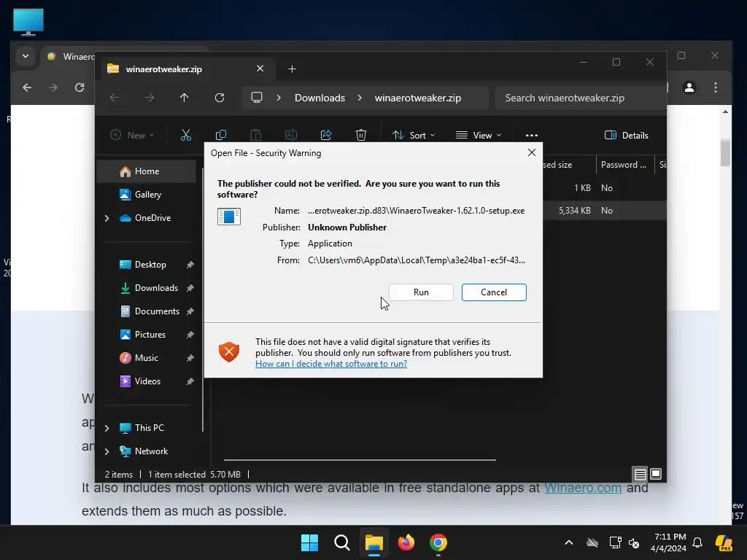Open Downloads in the navigation pane
This screenshot has width=747, height=560.
coord(156,287)
